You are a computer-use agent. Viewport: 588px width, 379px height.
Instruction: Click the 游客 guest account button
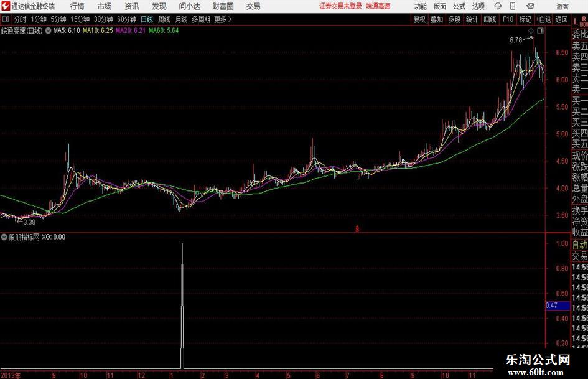pos(562,6)
